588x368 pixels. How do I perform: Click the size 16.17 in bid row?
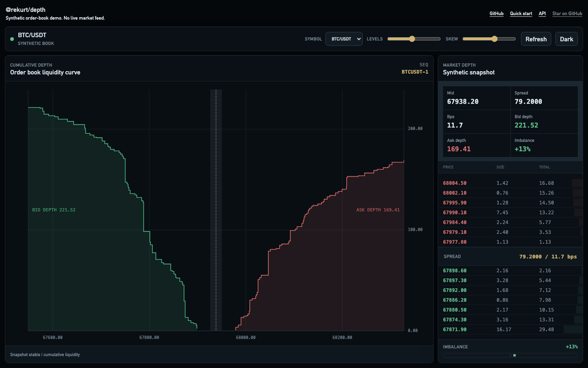[504, 330]
